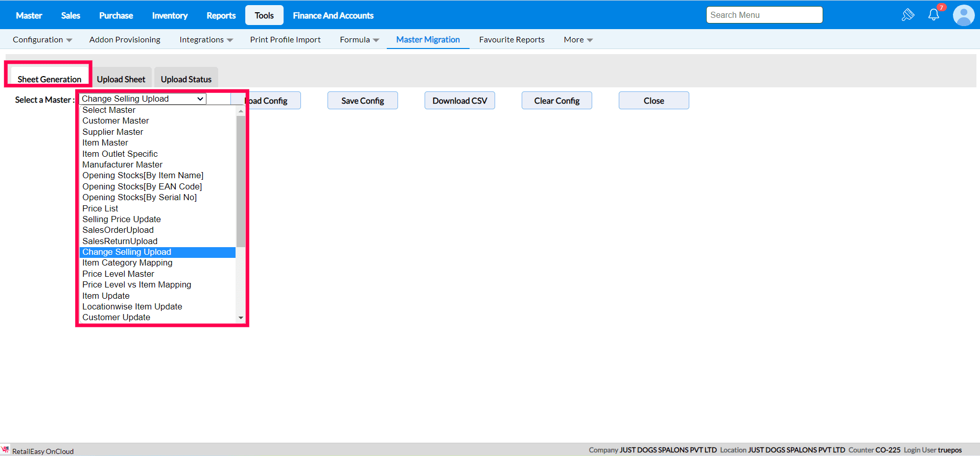Click Login User truepos in status bar
This screenshot has height=456, width=980.
point(932,450)
